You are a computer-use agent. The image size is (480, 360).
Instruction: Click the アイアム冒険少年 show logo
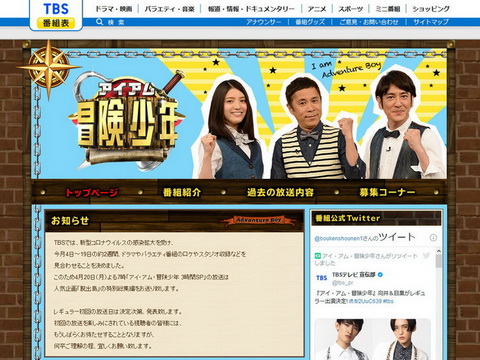pos(127,122)
